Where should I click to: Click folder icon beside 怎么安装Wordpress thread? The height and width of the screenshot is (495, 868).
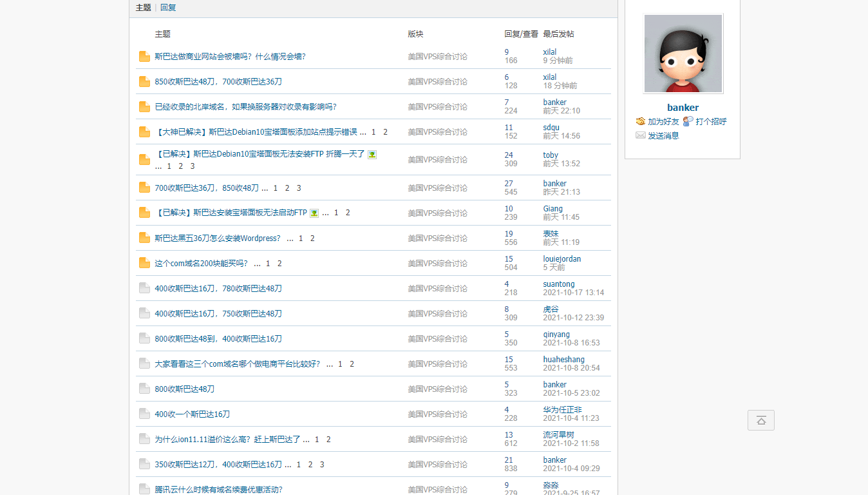pyautogui.click(x=144, y=238)
